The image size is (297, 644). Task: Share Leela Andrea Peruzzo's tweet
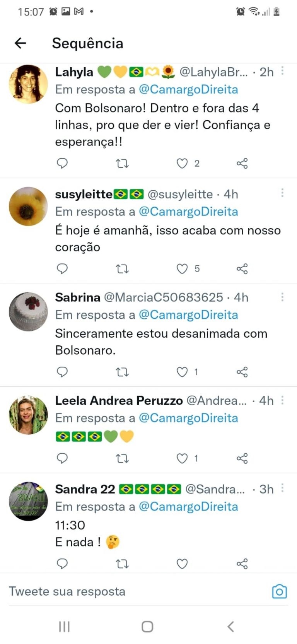click(x=242, y=459)
